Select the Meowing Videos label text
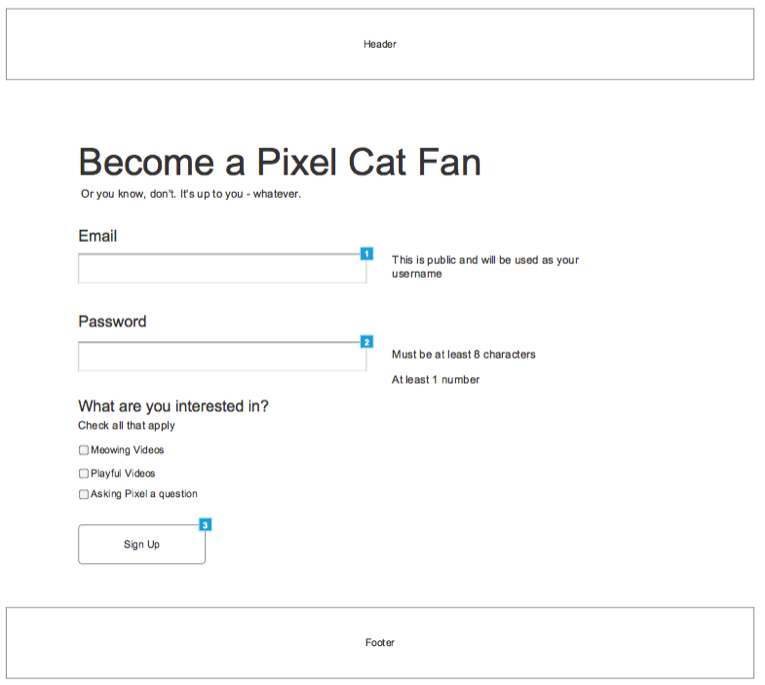The height and width of the screenshot is (685, 765). (x=127, y=450)
